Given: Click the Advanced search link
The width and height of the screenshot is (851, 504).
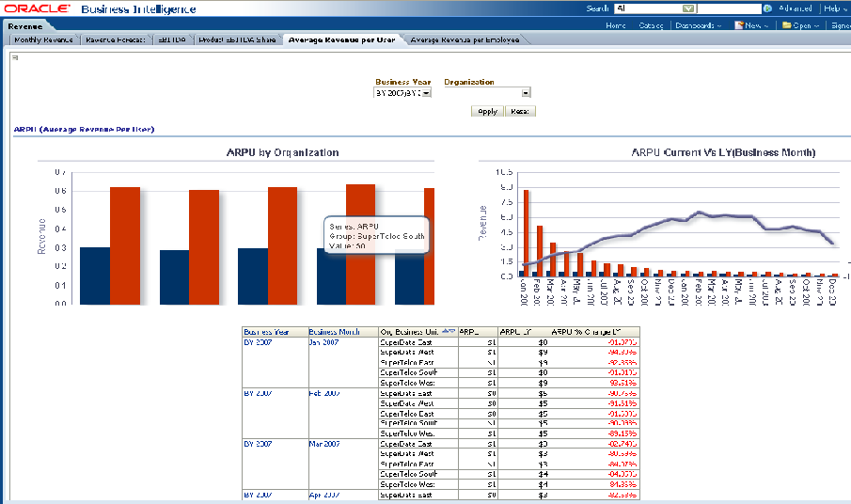Looking at the screenshot, I should [795, 8].
